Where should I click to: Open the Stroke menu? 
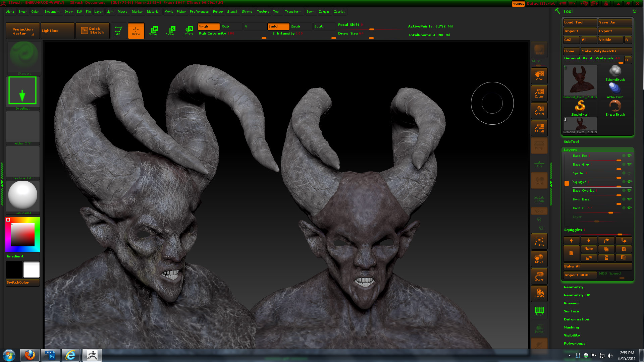(247, 12)
